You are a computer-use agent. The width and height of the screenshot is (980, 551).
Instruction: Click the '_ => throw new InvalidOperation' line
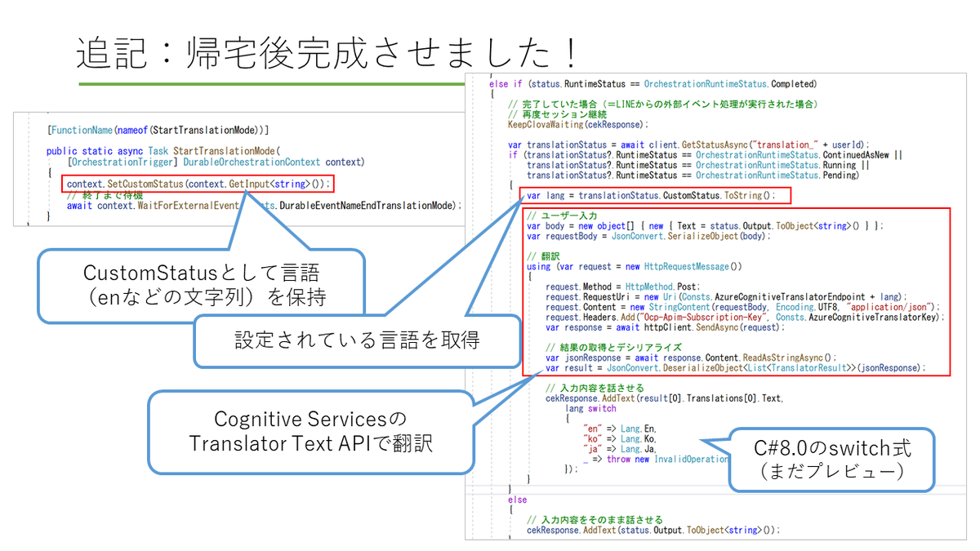[656, 460]
